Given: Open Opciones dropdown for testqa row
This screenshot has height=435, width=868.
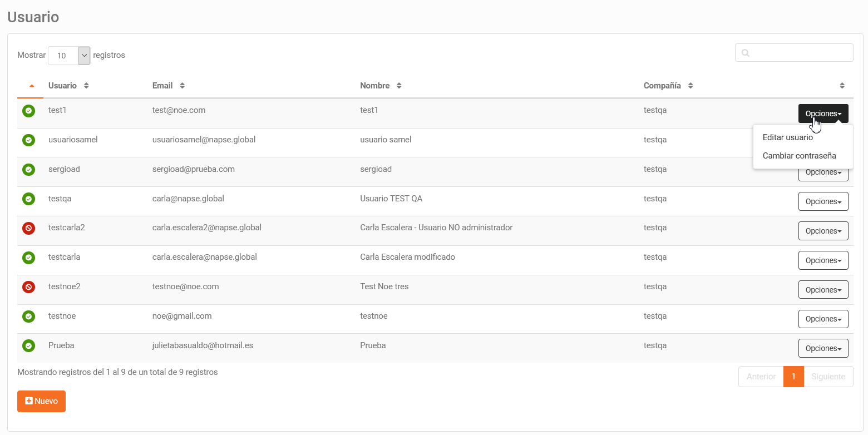Looking at the screenshot, I should 823,201.
